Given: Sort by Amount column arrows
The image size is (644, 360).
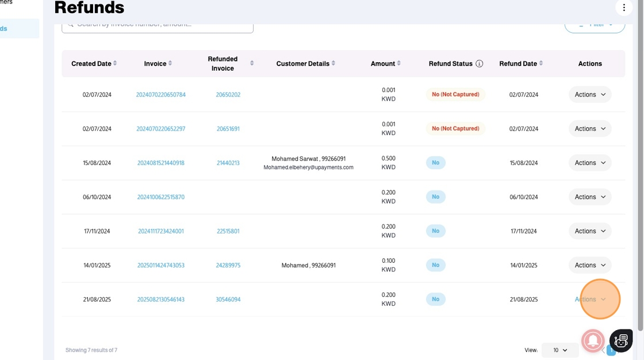Looking at the screenshot, I should coord(398,63).
